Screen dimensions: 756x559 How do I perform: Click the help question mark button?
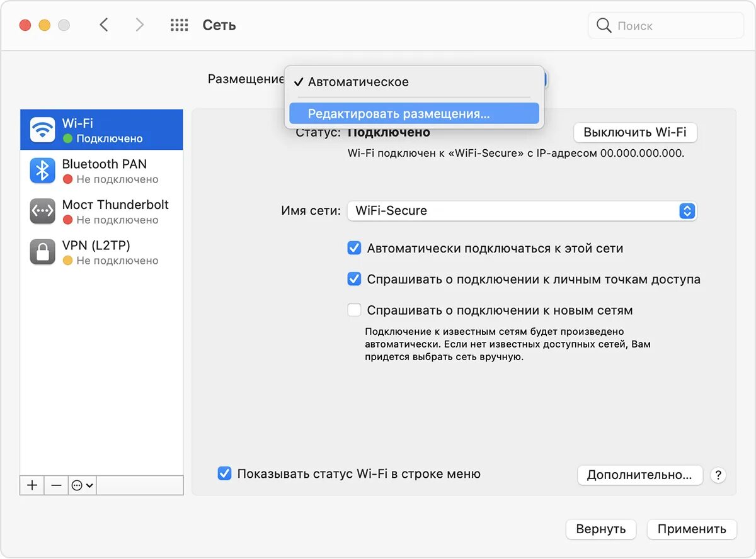tap(718, 475)
